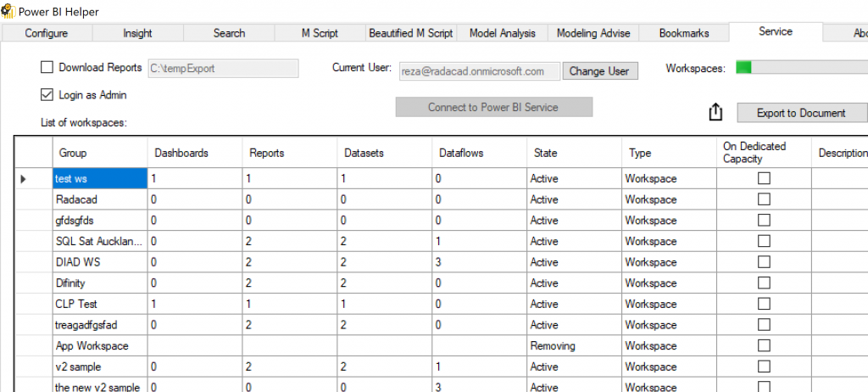Click the export share icon
This screenshot has height=392, width=868.
715,113
